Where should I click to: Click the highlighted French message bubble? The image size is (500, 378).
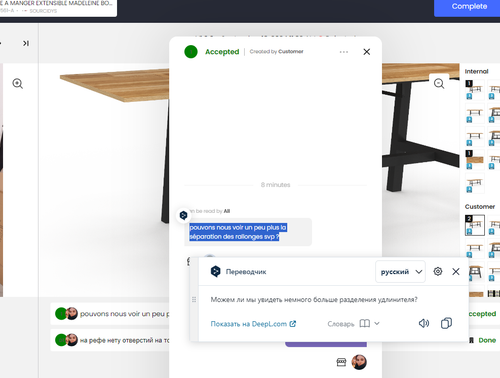248,232
